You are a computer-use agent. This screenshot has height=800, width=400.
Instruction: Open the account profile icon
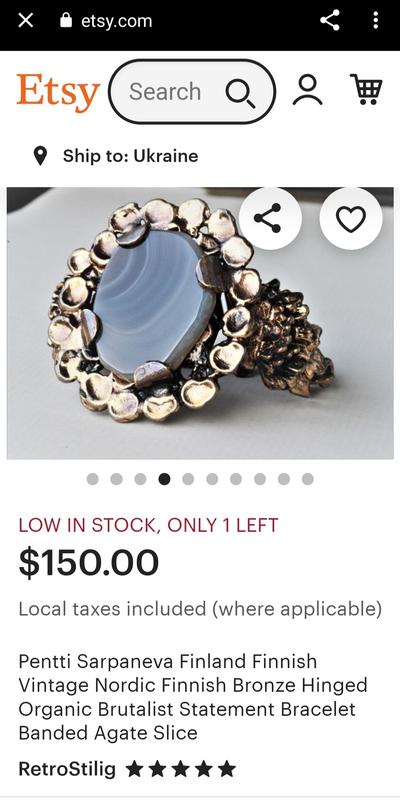(307, 90)
